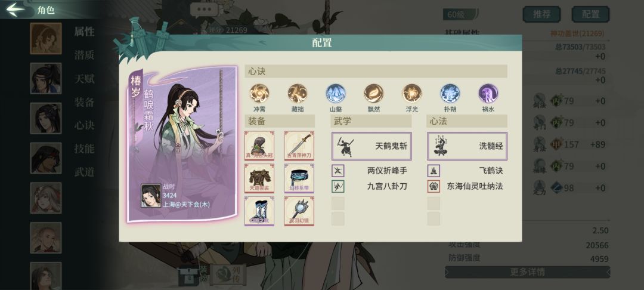Select the 冲霄 heart-art icon

(259, 93)
